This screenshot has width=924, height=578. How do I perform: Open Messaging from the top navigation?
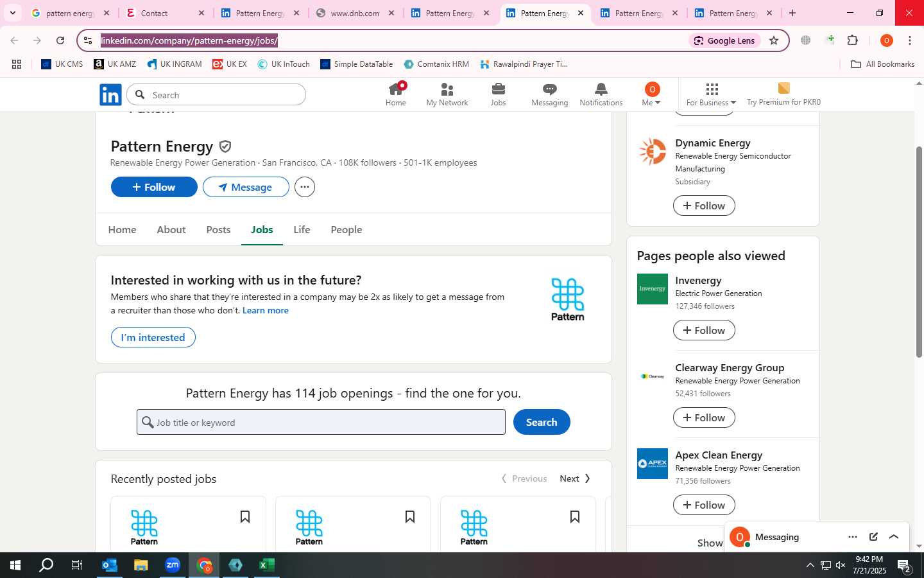[x=550, y=94]
